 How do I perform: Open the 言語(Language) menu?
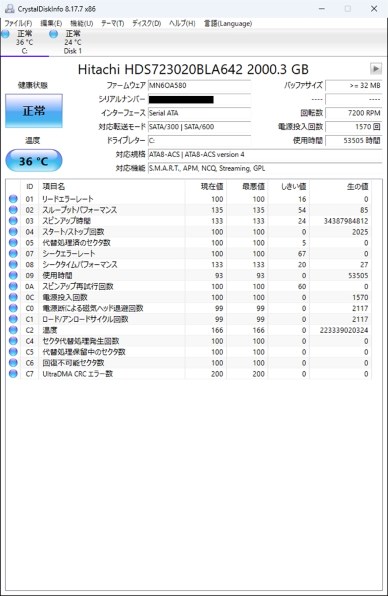coord(228,24)
